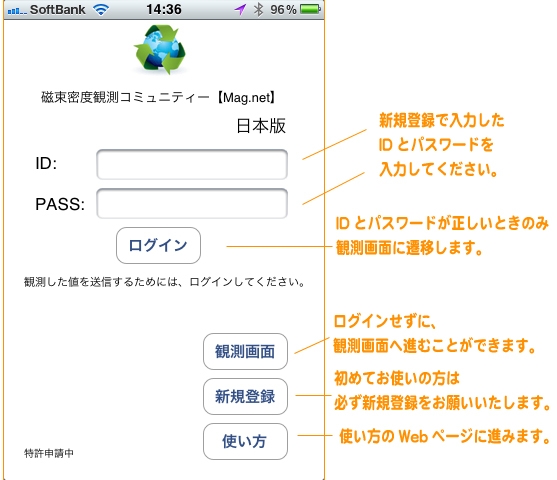
Task: Click the ログイン button
Action: (x=158, y=246)
